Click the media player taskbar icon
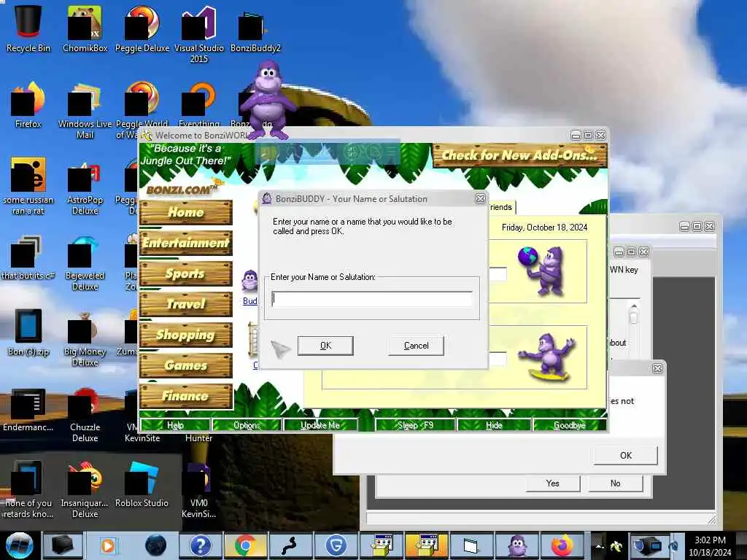 pos(108,545)
